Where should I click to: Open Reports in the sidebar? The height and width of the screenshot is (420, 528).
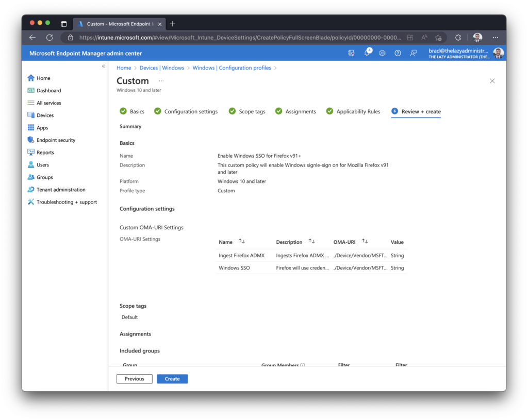[x=40, y=153]
